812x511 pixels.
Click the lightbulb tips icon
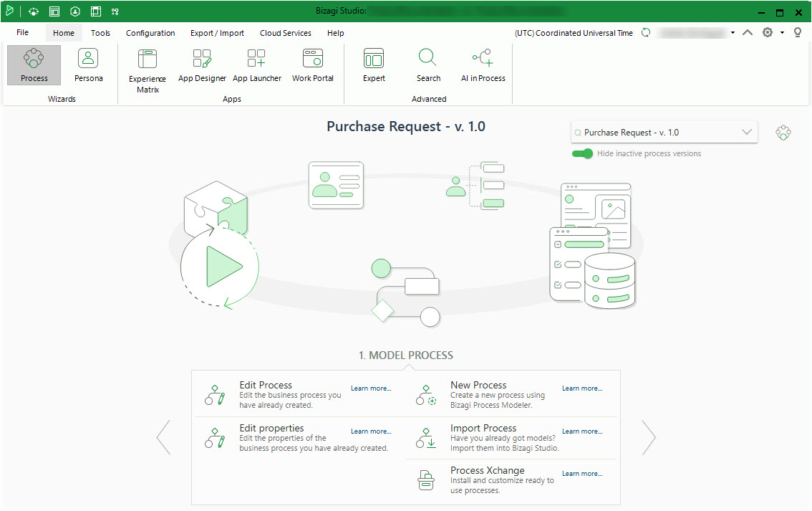click(x=798, y=32)
